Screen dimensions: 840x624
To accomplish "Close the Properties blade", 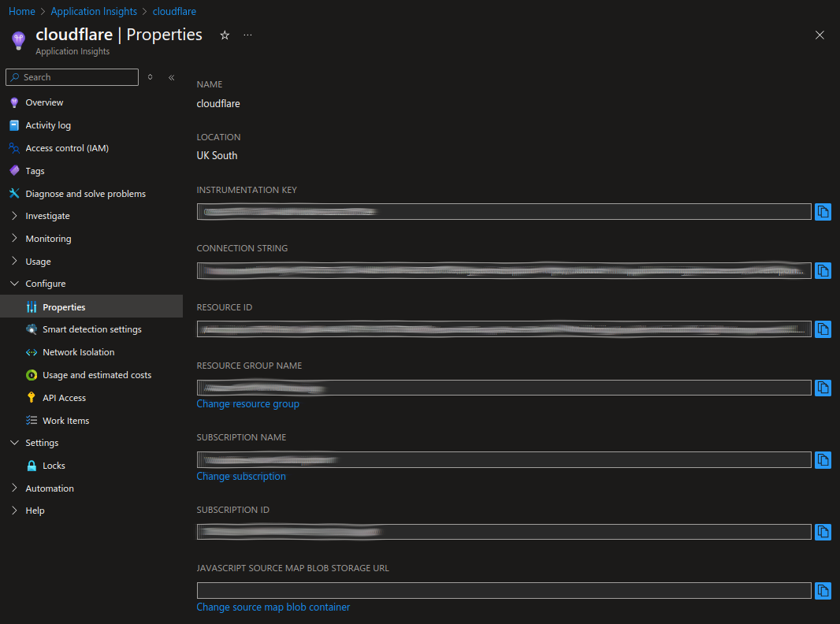I will (x=819, y=35).
